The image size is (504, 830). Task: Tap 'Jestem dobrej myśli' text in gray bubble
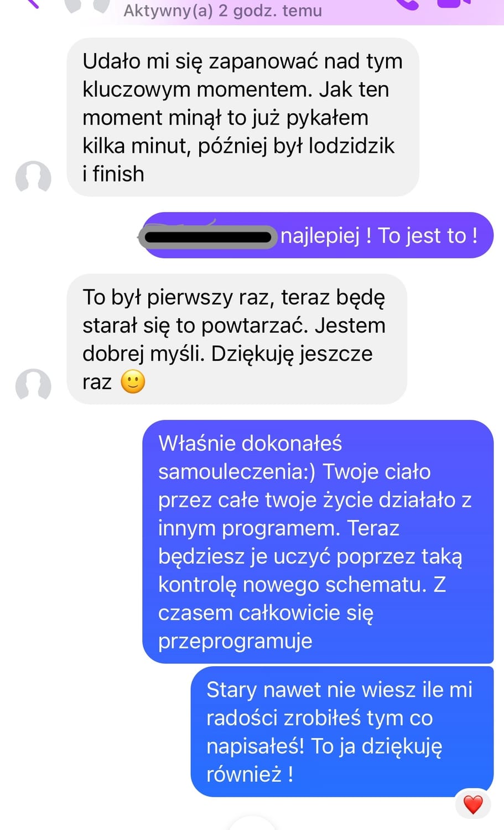(234, 339)
